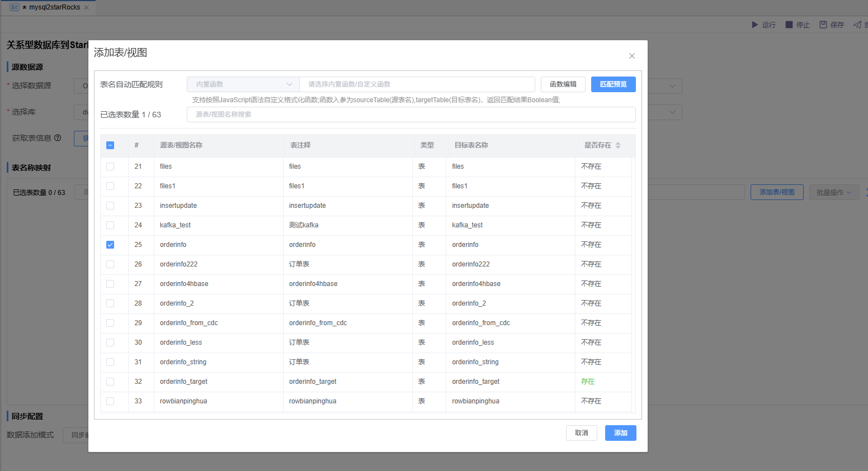Click the Stop square icon in toolbar
This screenshot has width=868, height=471.
click(789, 25)
